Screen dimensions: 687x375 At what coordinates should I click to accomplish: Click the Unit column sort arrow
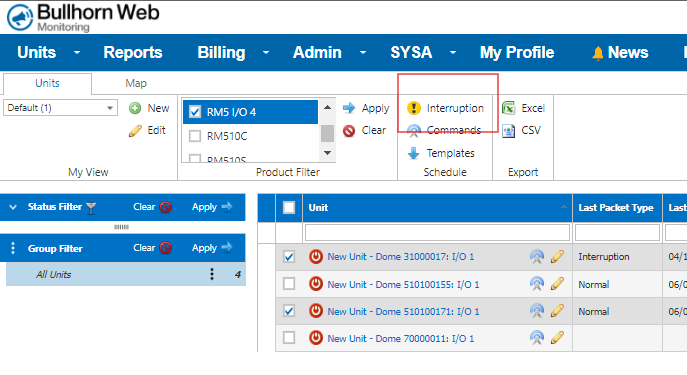point(563,207)
